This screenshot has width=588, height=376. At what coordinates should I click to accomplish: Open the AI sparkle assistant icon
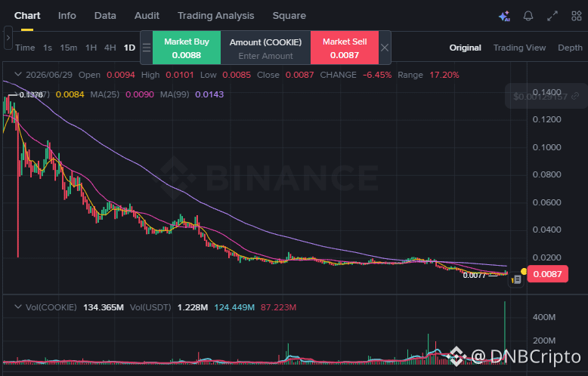point(504,16)
